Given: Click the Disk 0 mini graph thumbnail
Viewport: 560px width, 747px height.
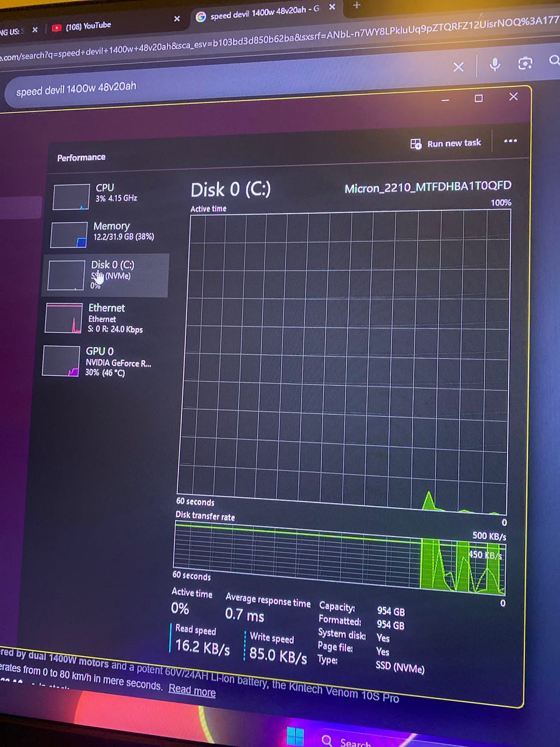Looking at the screenshot, I should click(x=66, y=275).
